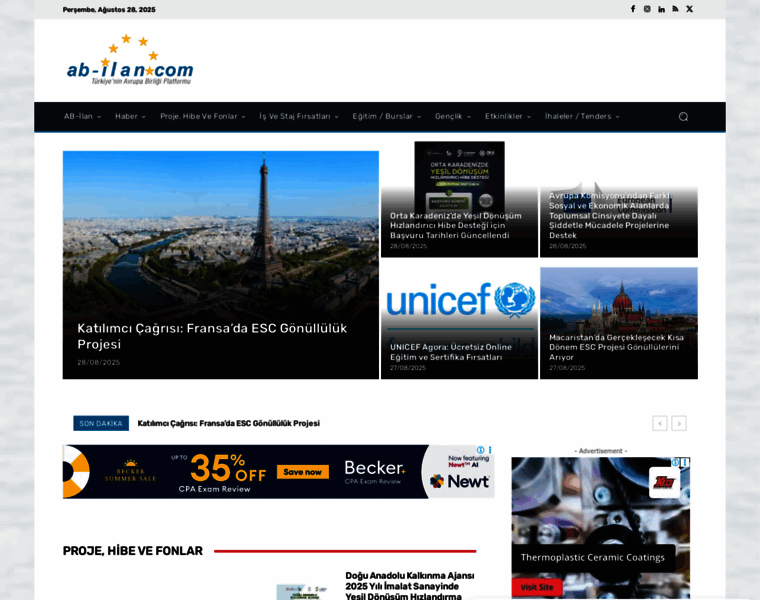Open the Instagram social icon
Viewport: 760px width, 600px height.
coord(647,9)
